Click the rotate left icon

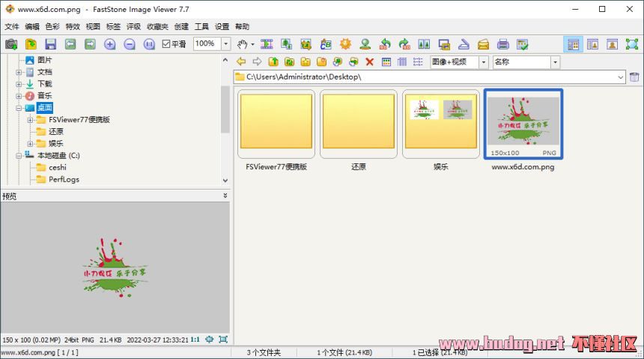(x=385, y=44)
